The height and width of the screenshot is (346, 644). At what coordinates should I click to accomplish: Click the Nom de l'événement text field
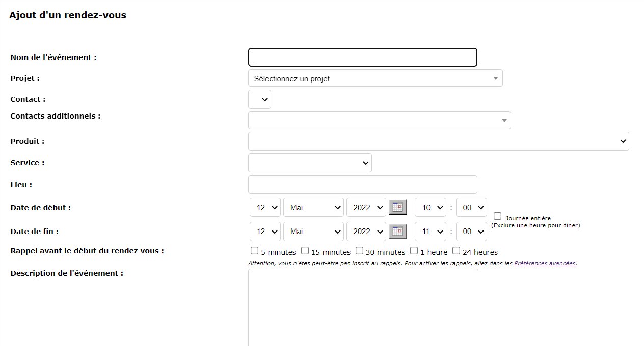(362, 57)
